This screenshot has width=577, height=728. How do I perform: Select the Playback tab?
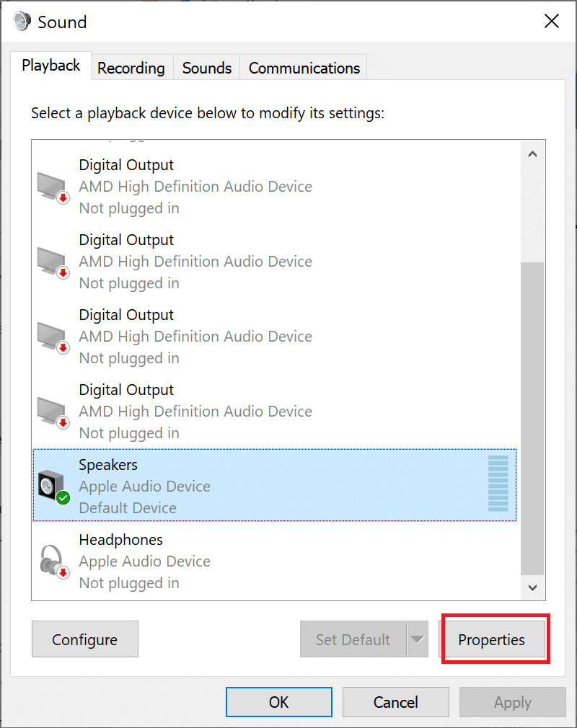(x=51, y=66)
